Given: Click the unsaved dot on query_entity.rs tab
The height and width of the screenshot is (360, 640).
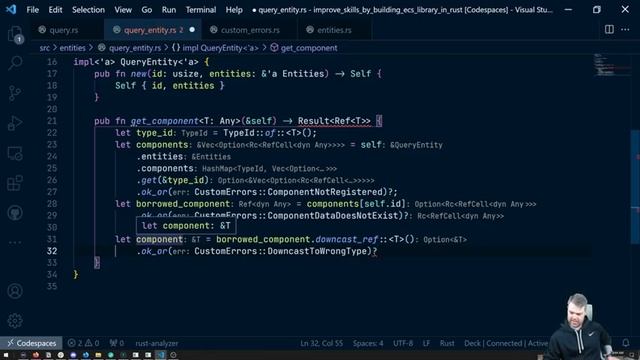Looking at the screenshot, I should (x=192, y=30).
